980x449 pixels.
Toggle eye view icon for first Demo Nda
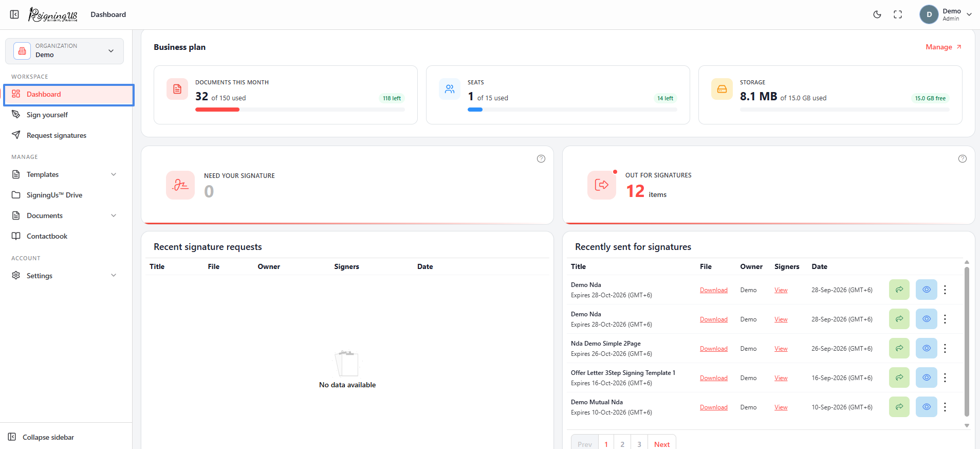(927, 290)
